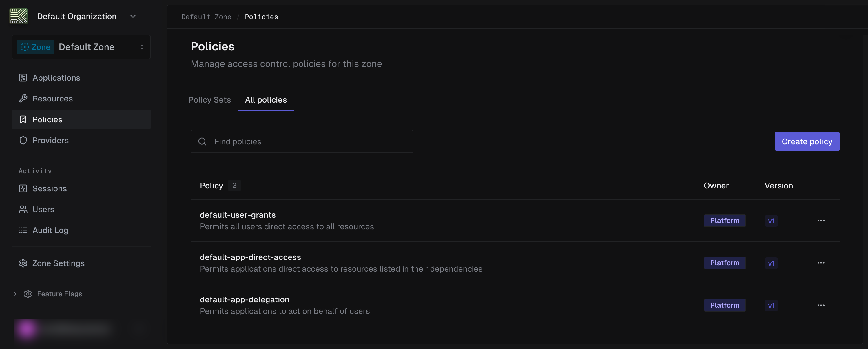Click the Create policy button

click(807, 141)
